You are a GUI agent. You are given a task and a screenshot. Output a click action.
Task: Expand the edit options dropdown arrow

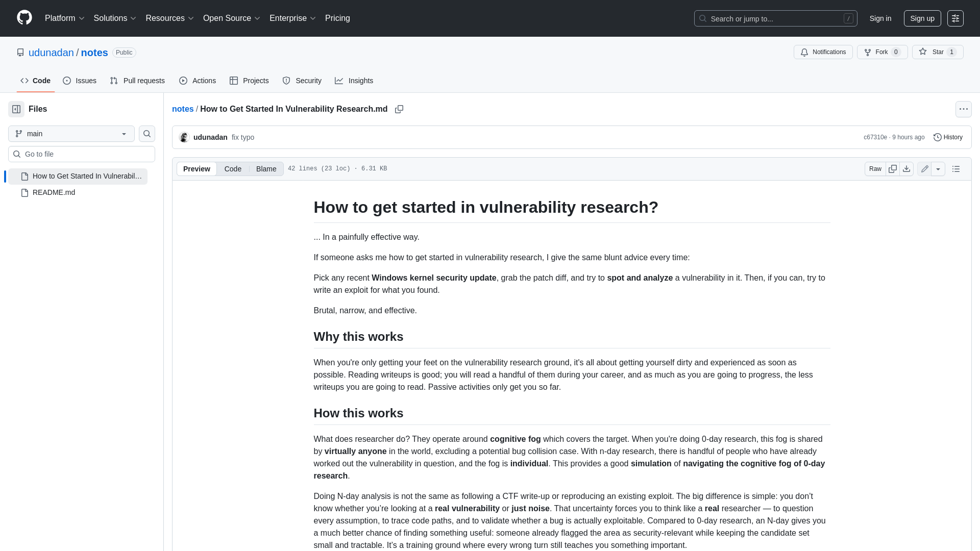939,168
